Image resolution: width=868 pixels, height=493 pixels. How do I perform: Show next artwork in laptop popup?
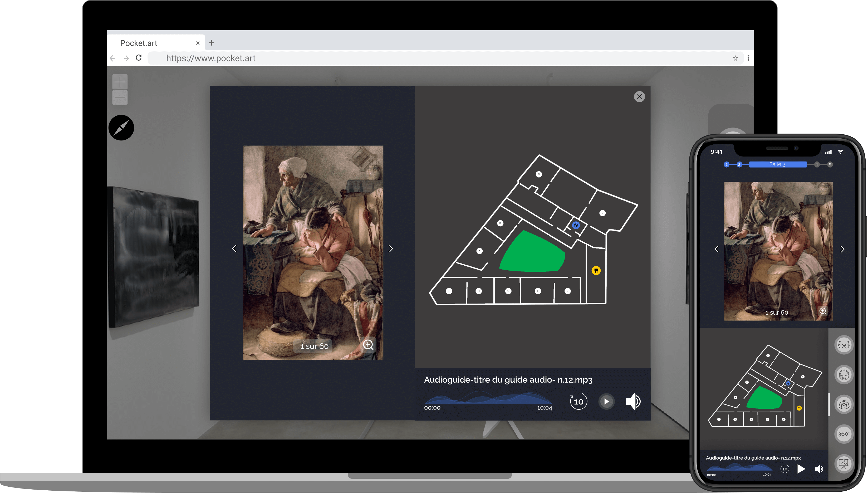tap(391, 248)
